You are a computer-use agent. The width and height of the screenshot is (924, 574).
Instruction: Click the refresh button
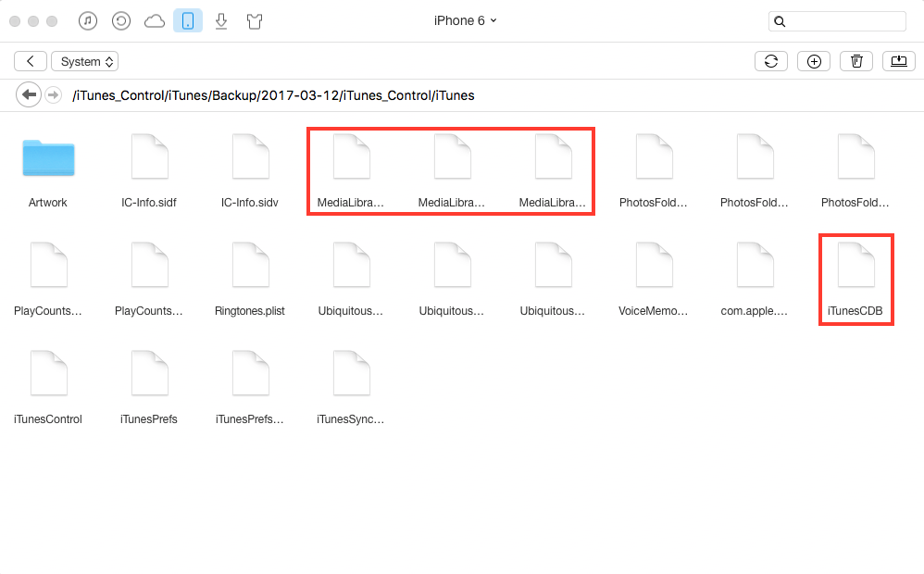pyautogui.click(x=771, y=61)
